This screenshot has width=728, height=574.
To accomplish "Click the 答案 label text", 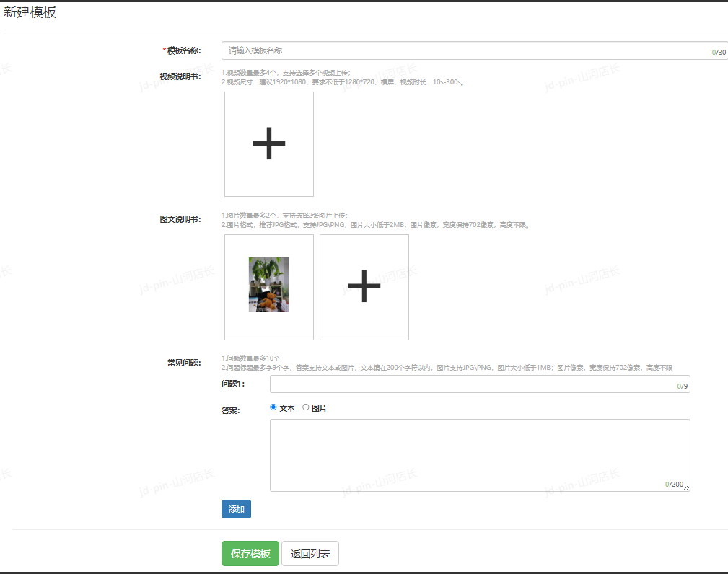I will coord(230,410).
